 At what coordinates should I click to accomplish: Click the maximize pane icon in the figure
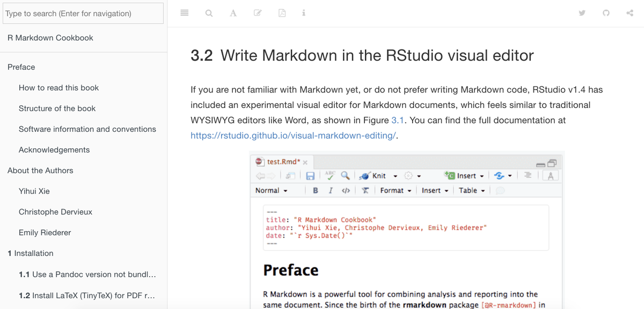(x=552, y=162)
